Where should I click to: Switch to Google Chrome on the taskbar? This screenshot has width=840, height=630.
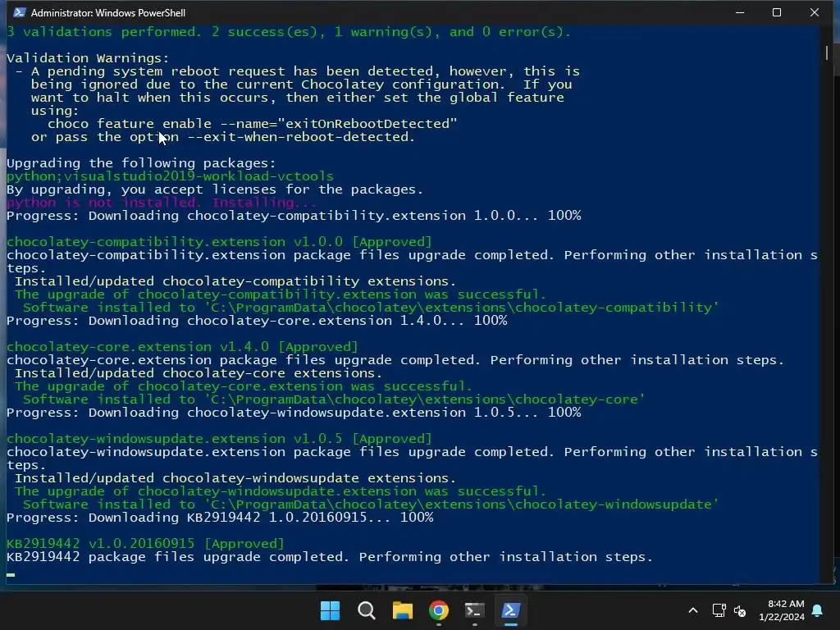tap(438, 610)
